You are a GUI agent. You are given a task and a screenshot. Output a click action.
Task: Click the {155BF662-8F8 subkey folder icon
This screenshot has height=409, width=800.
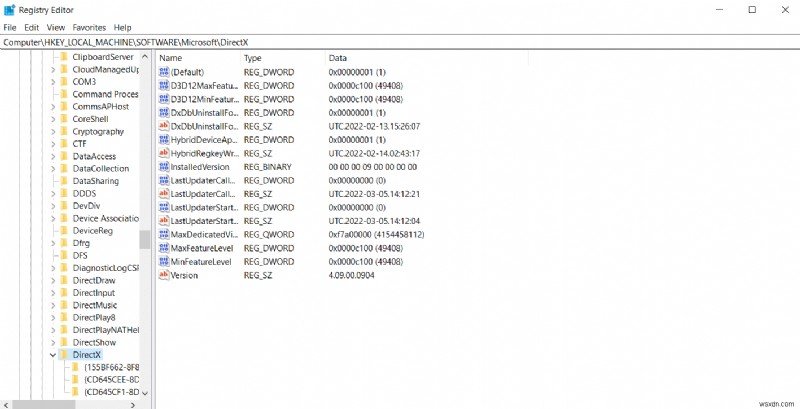pos(76,367)
